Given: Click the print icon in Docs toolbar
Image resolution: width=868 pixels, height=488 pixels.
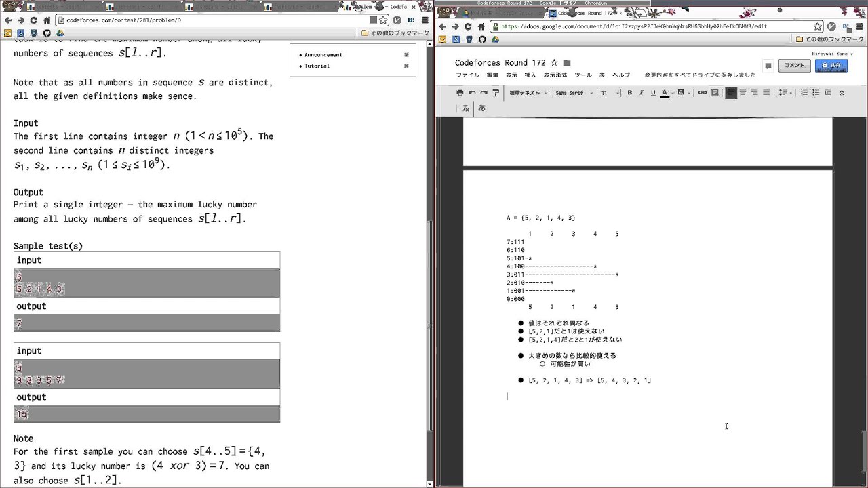Looking at the screenshot, I should tap(460, 93).
